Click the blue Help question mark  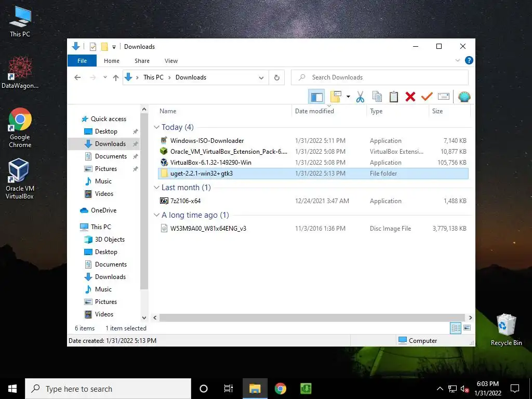tap(469, 60)
